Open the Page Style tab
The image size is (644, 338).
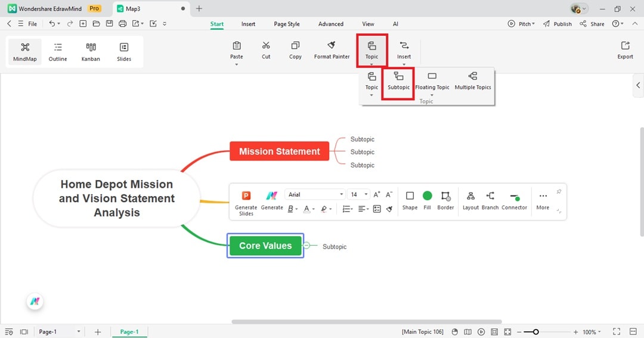coord(287,24)
